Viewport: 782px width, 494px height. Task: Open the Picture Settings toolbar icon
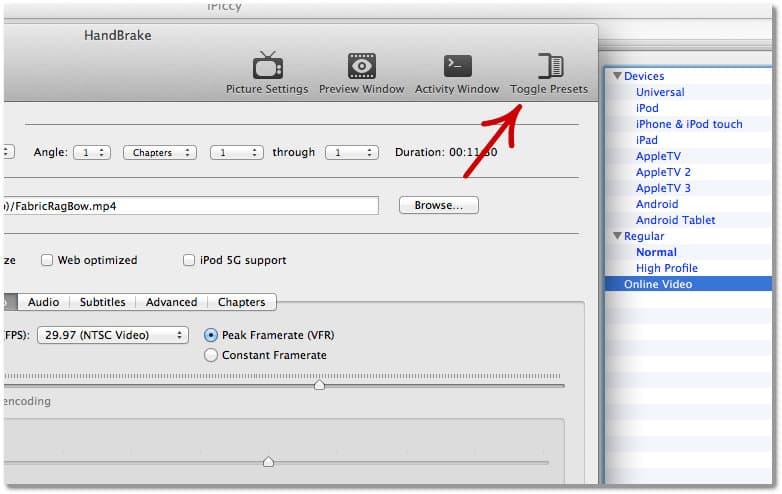(x=267, y=66)
